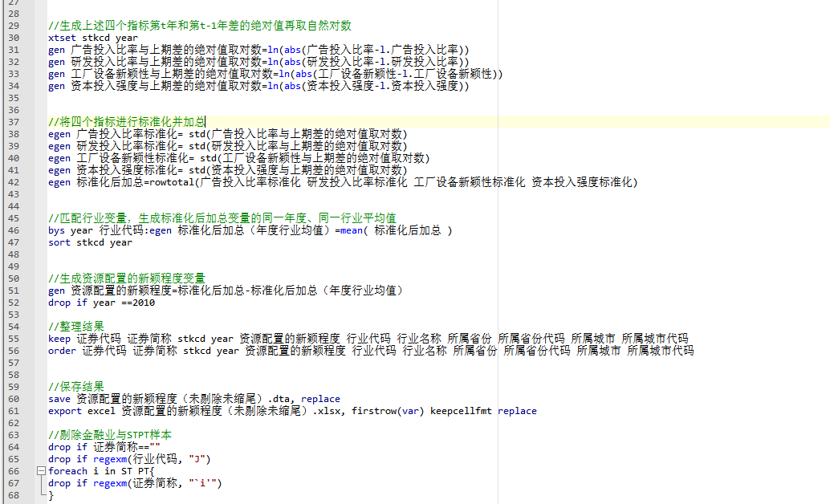Click 'export excel' command on line 61
The image size is (830, 504).
point(82,411)
